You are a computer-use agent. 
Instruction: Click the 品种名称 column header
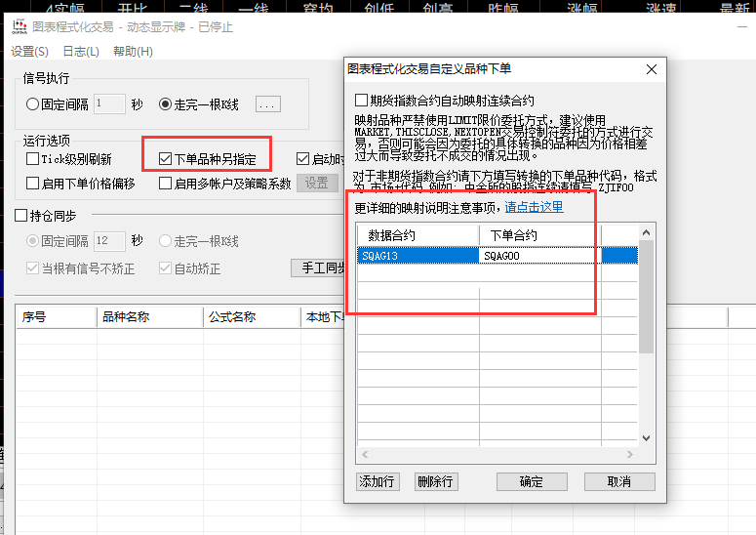tap(150, 317)
